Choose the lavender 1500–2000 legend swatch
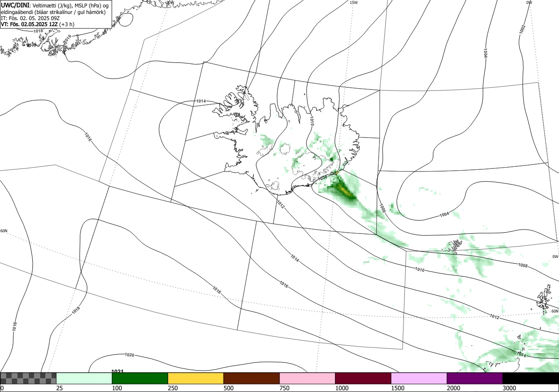This screenshot has height=392, width=559. click(x=419, y=378)
